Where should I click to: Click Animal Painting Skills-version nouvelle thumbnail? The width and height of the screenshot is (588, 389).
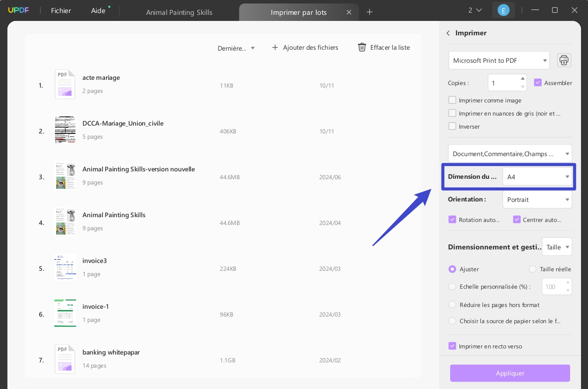point(65,175)
